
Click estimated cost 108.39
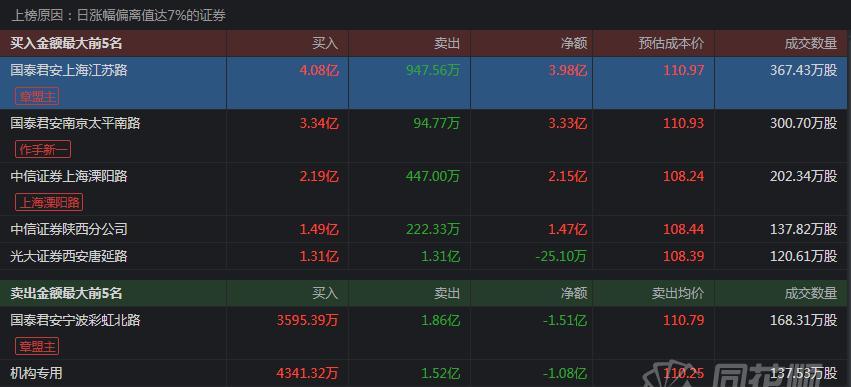click(684, 256)
